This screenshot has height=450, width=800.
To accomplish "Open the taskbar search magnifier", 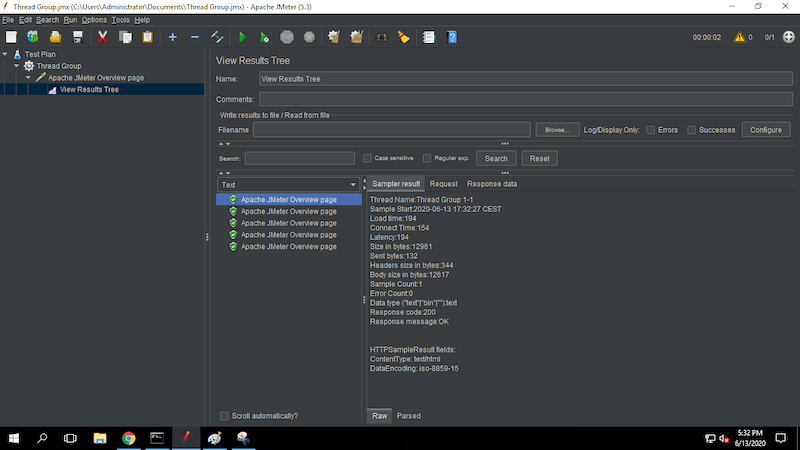I will coord(42,438).
